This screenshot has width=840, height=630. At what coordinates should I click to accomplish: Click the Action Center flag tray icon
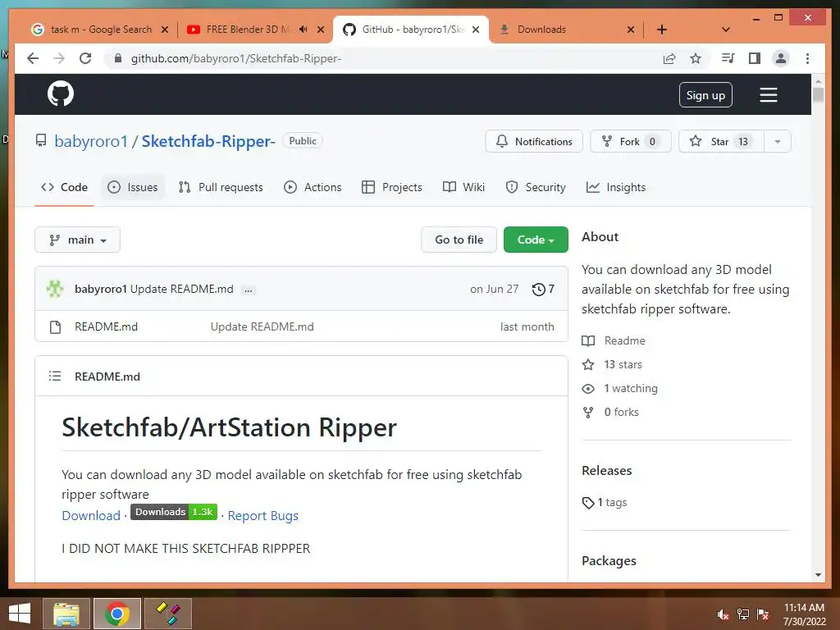point(763,614)
